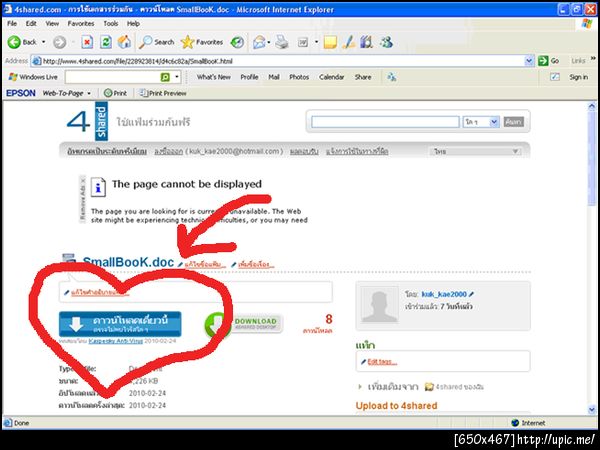Click the Windows Live toolbar search icon
600x450 pixels.
(165, 77)
